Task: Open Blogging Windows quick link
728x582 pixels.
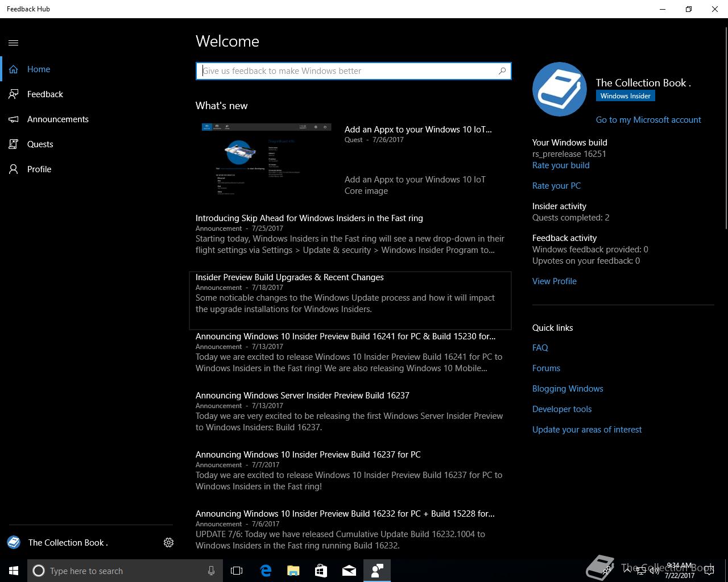Action: [568, 389]
